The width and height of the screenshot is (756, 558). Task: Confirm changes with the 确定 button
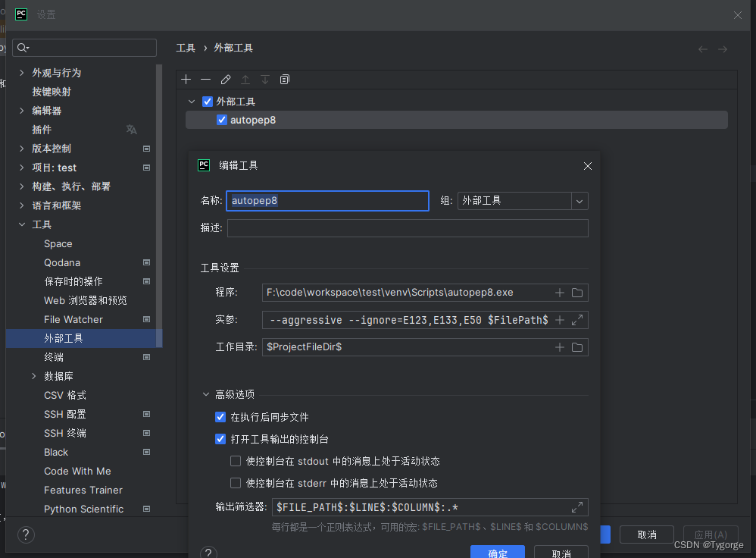[498, 553]
